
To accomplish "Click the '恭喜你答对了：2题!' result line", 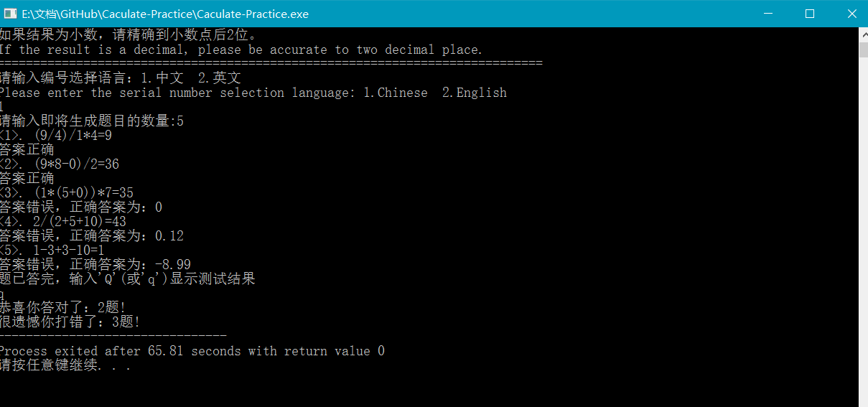I will click(x=63, y=308).
